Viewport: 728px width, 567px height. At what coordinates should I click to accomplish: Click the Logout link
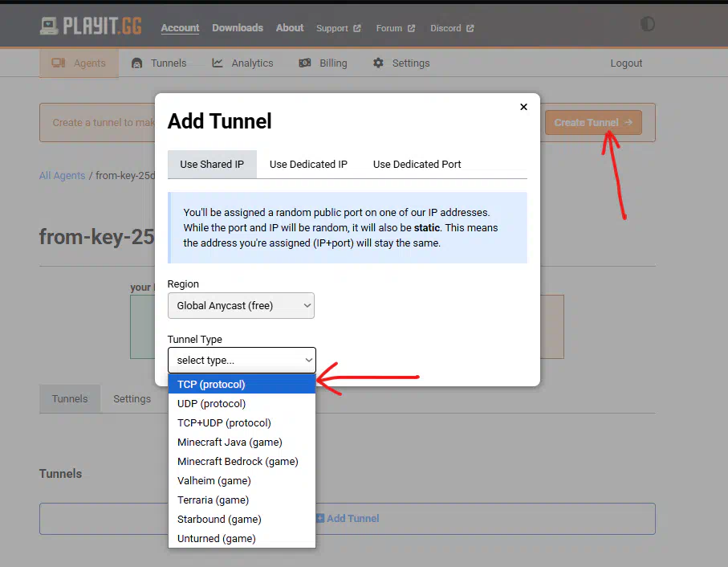coord(626,63)
